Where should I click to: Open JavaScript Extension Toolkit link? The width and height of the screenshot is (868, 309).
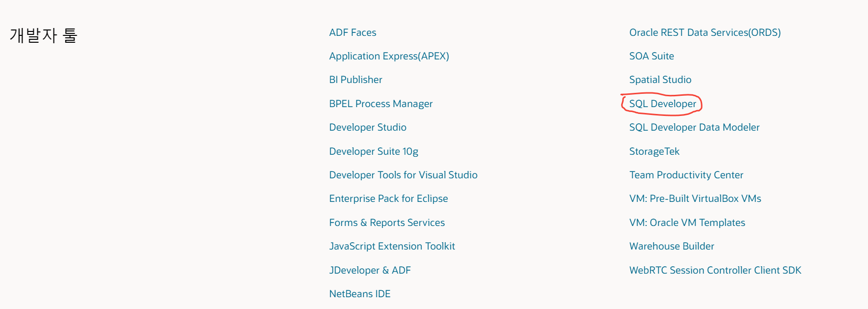point(392,246)
